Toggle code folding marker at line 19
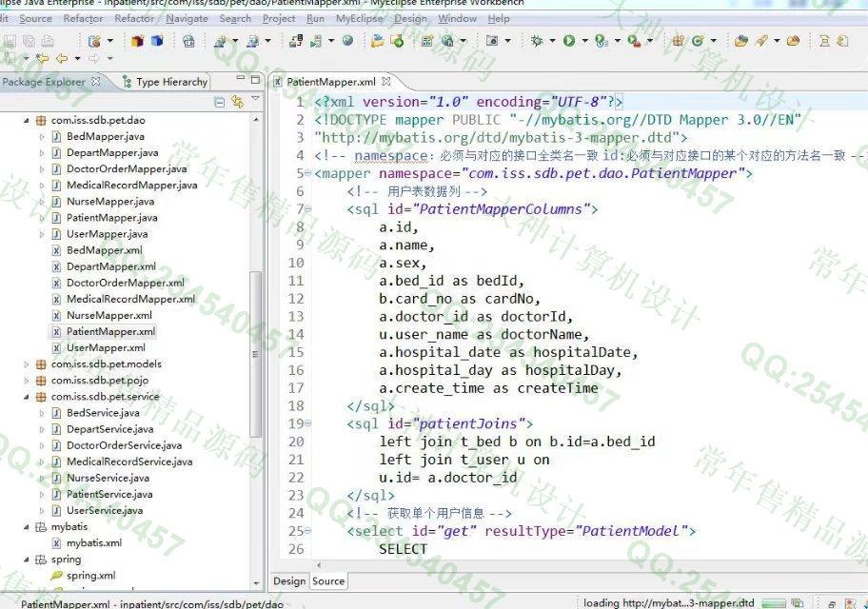The width and height of the screenshot is (868, 609). click(307, 423)
